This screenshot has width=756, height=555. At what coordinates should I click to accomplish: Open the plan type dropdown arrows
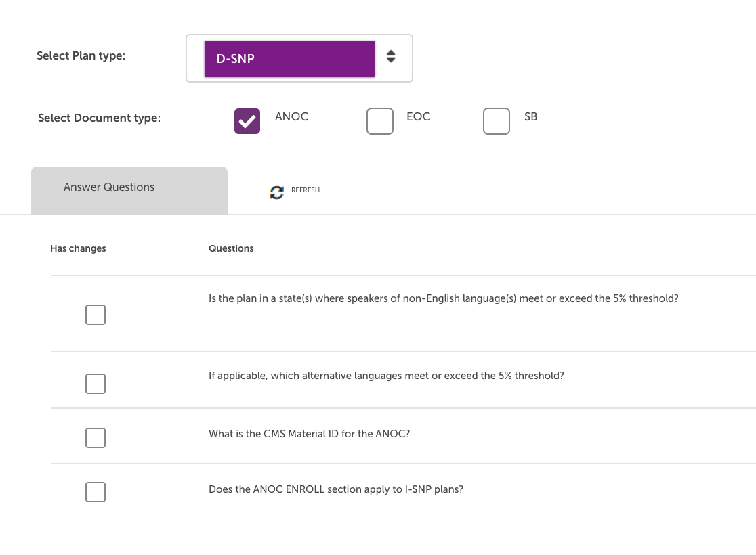point(391,56)
